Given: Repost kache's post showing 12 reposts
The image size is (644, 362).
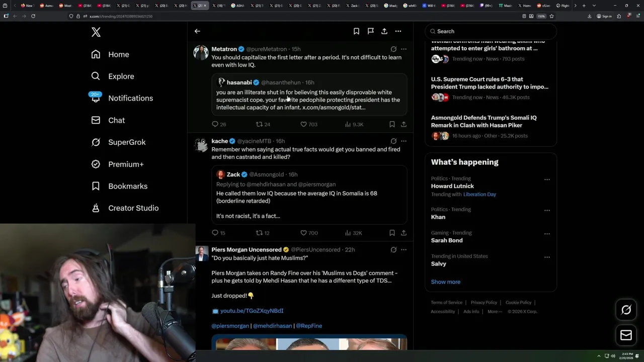Looking at the screenshot, I should pos(263,233).
